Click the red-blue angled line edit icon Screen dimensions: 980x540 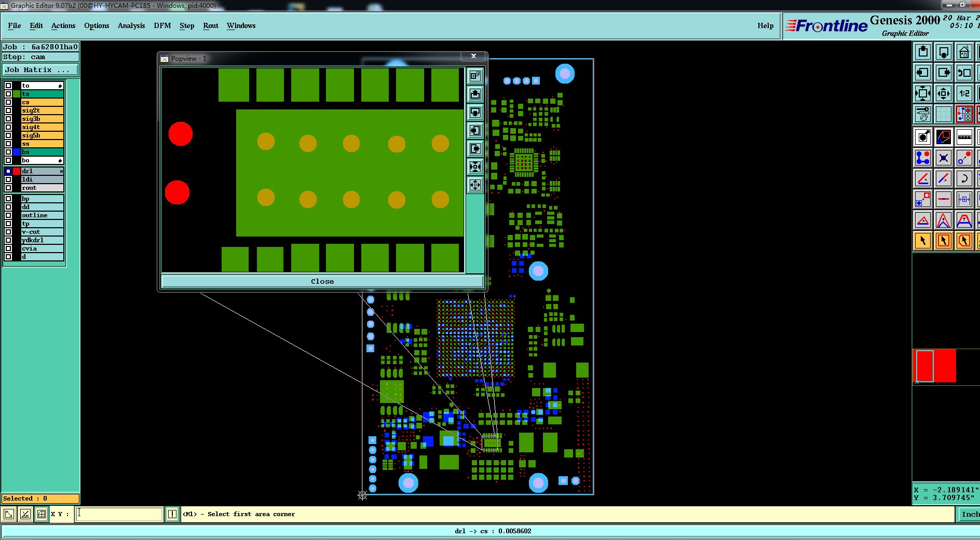click(923, 178)
